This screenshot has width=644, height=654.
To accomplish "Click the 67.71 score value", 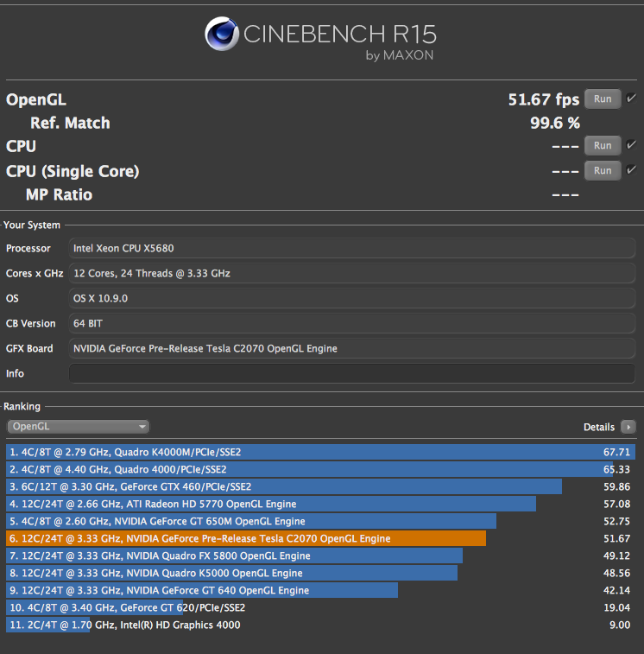I will point(616,452).
